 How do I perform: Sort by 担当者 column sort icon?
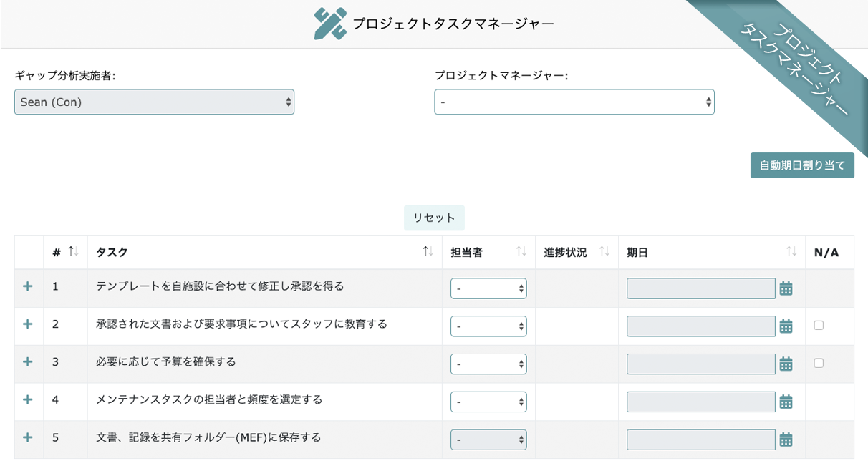click(521, 252)
